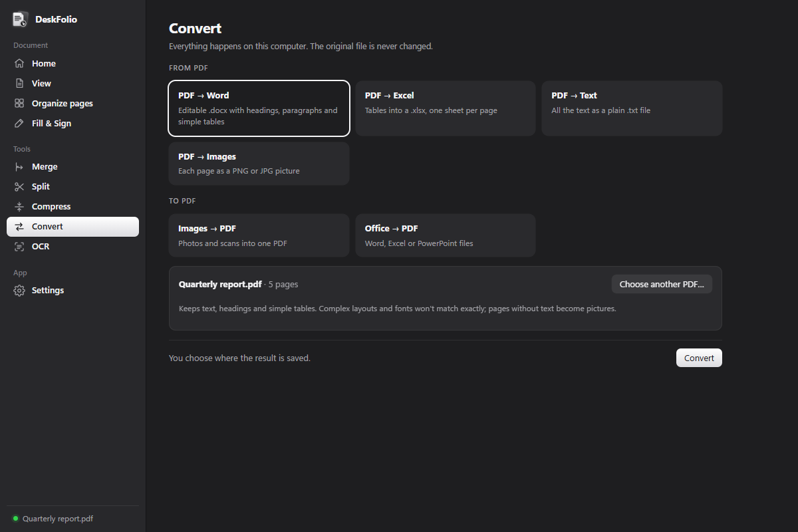Click Quarterly report.pdf in the sidebar footer
The width and height of the screenshot is (798, 532).
click(x=58, y=519)
